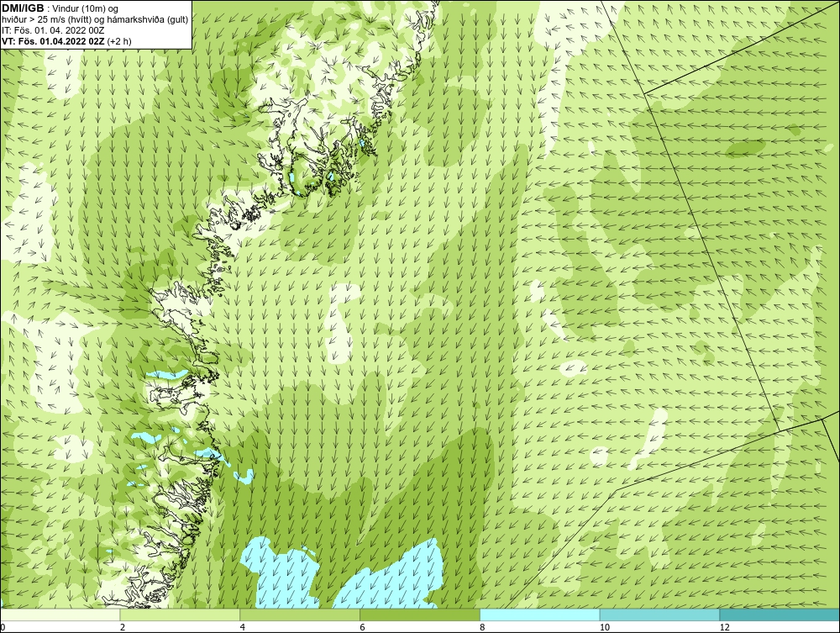Click the scale label '4'
This screenshot has height=633, width=840.
click(x=243, y=627)
